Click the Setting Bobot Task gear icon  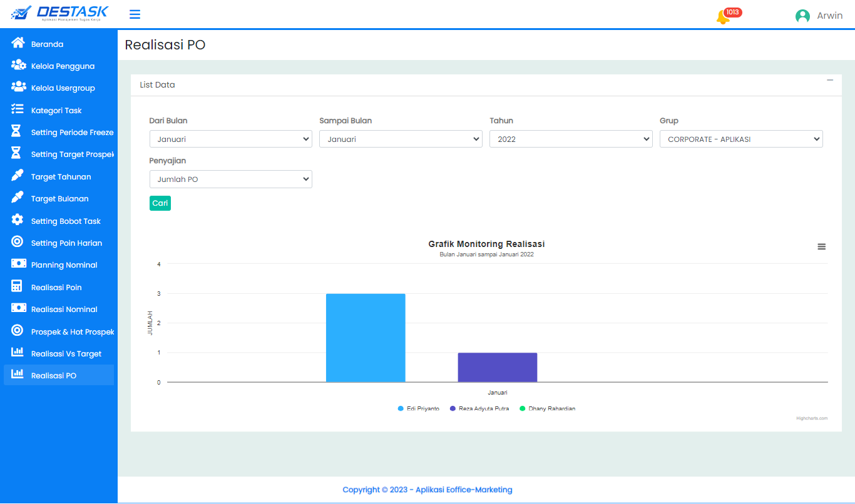(18, 220)
